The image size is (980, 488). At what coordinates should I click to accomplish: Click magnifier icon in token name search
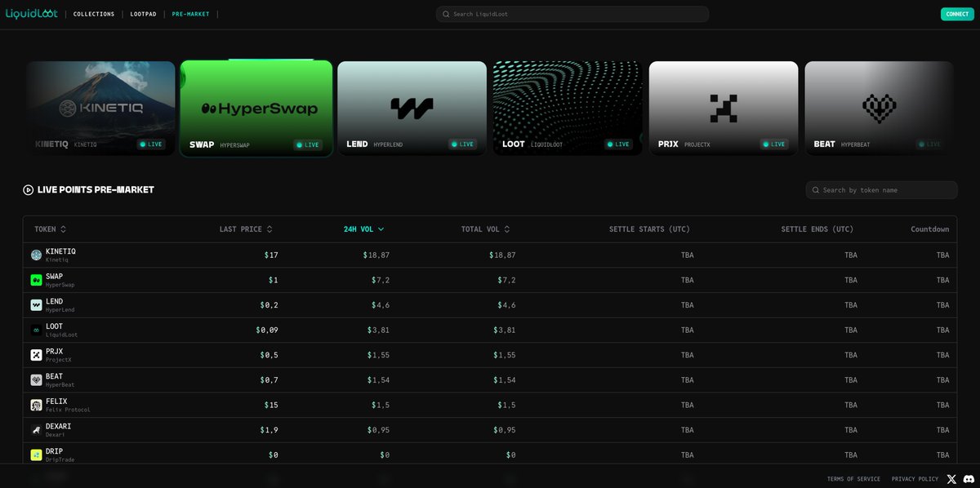pos(815,190)
